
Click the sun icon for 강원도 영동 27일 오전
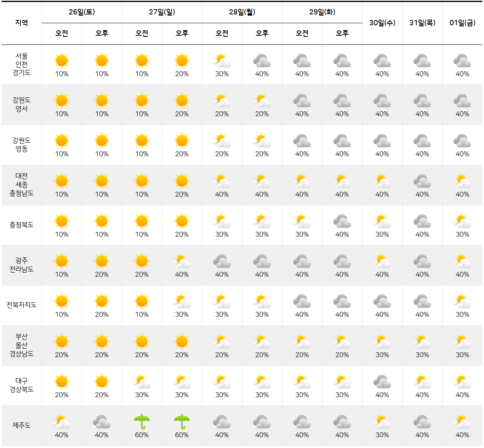[x=142, y=141]
